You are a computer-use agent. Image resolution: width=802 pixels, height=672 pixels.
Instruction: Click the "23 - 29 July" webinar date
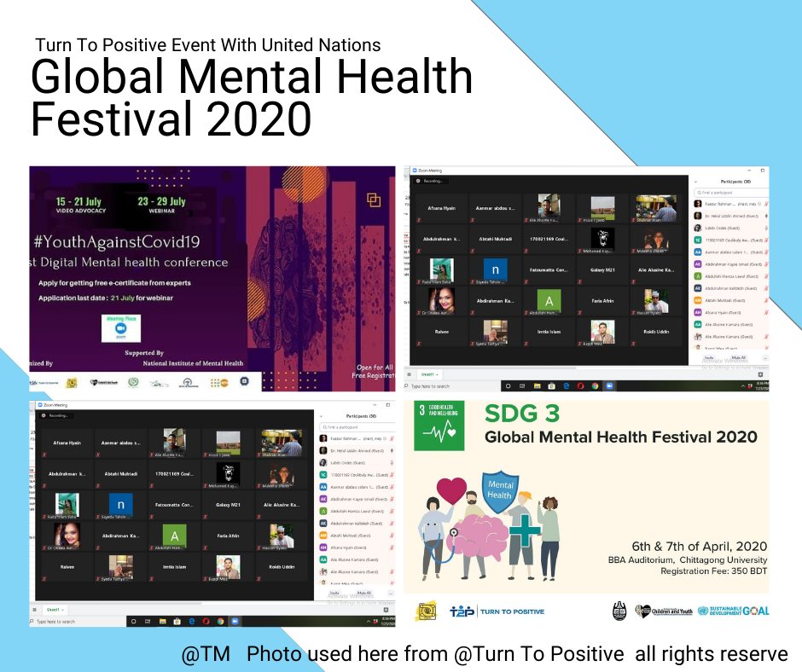[161, 201]
